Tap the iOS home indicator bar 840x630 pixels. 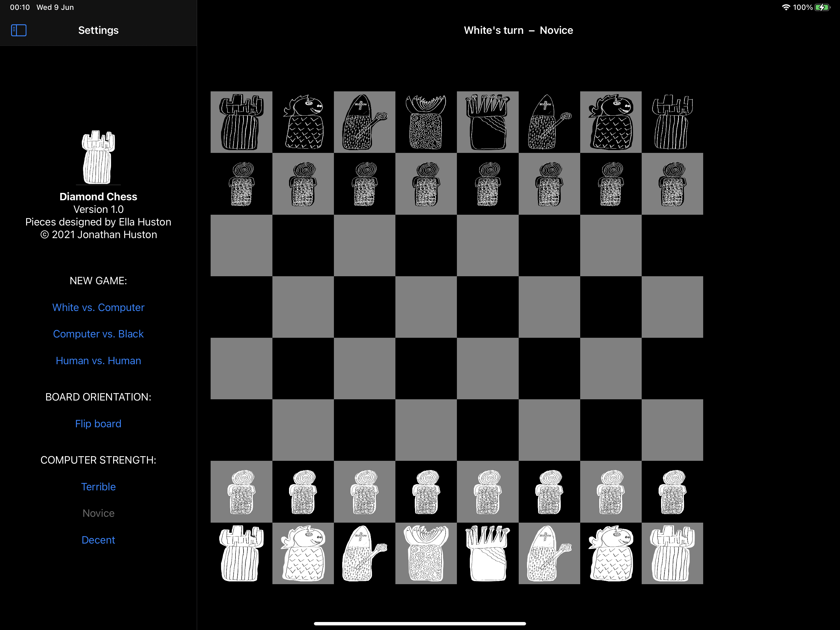pyautogui.click(x=420, y=624)
